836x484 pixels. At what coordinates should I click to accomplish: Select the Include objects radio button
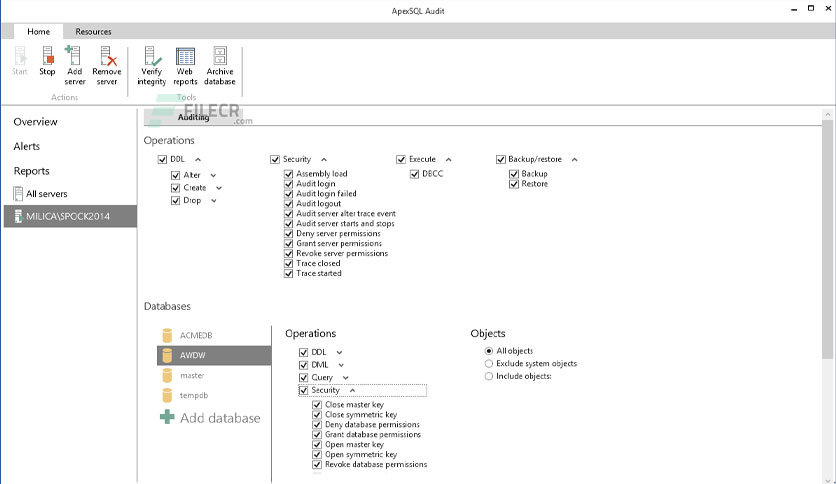[x=488, y=376]
